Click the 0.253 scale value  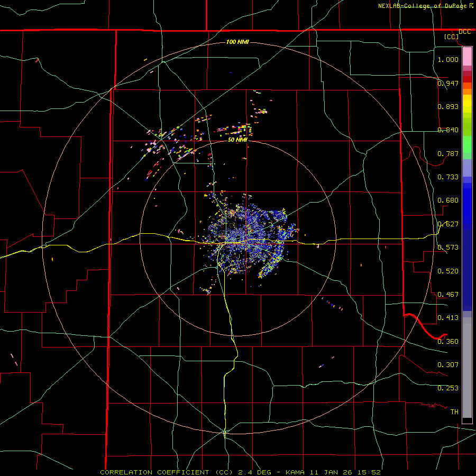(448, 388)
